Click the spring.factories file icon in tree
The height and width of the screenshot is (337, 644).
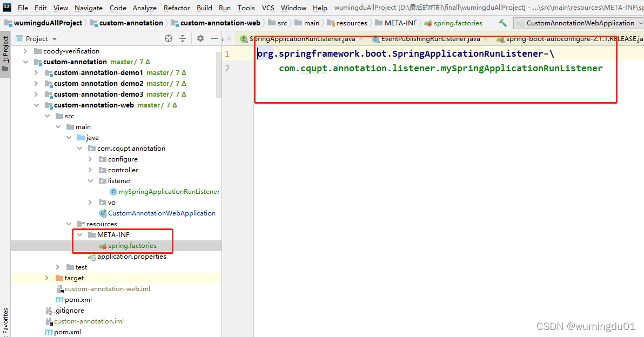tap(103, 246)
